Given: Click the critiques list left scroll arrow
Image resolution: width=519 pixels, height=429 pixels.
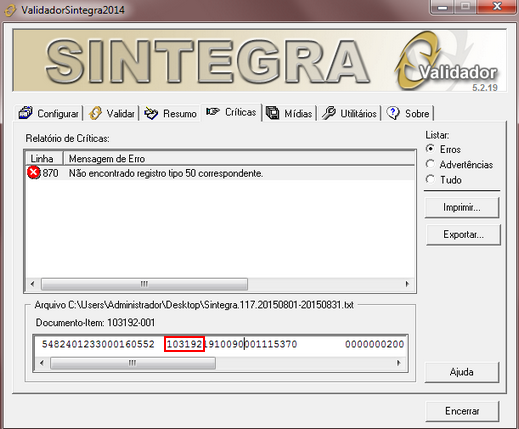Looking at the screenshot, I should click(32, 284).
